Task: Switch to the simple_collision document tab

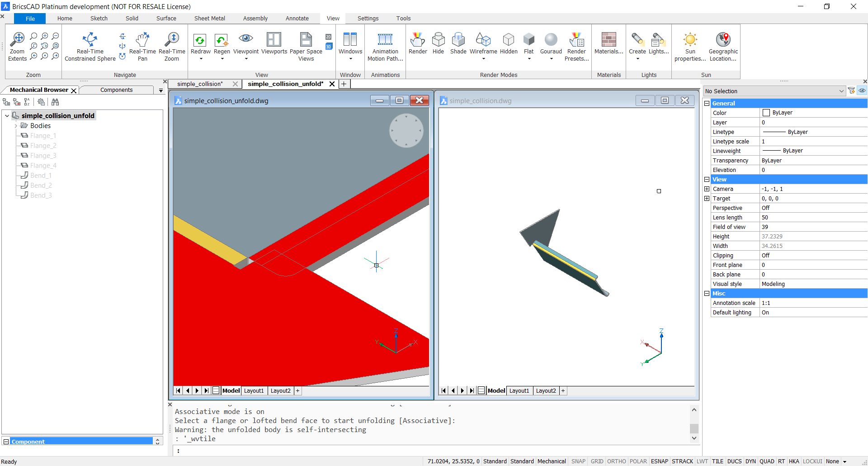Action: point(200,84)
